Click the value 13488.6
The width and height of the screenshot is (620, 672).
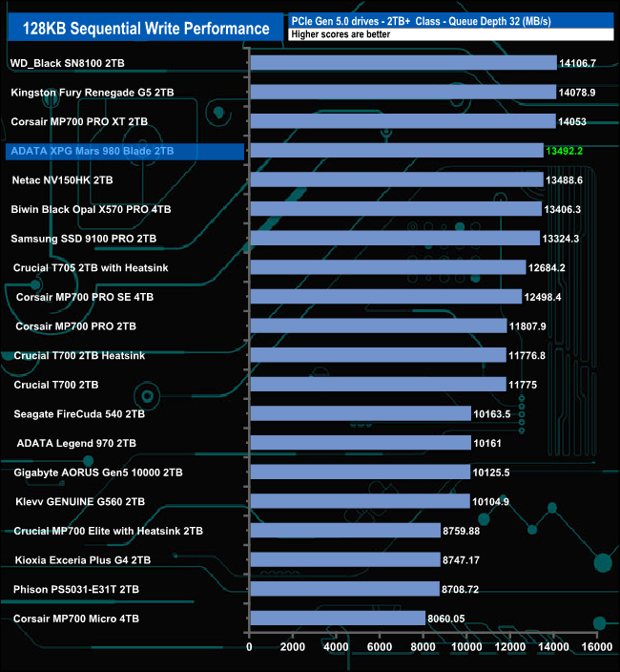pyautogui.click(x=564, y=180)
